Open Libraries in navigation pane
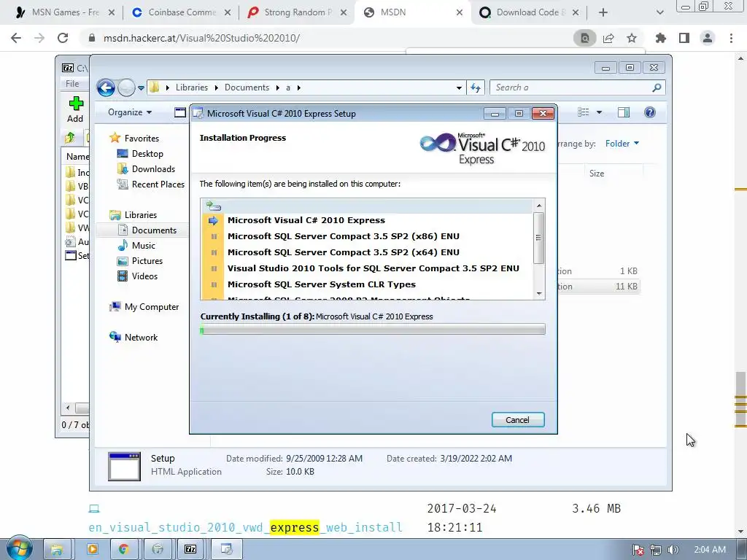The width and height of the screenshot is (747, 560). [141, 215]
